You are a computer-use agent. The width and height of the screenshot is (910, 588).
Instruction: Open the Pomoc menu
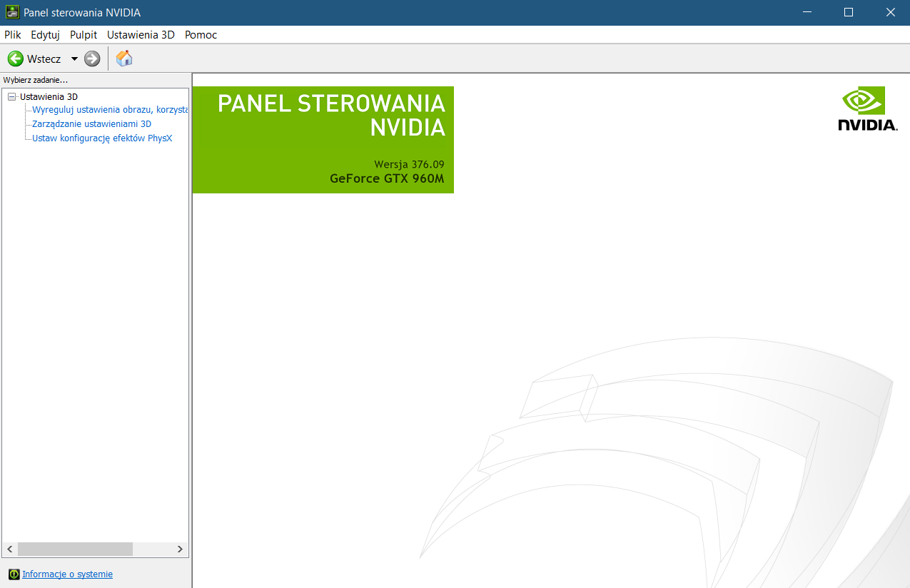[201, 34]
